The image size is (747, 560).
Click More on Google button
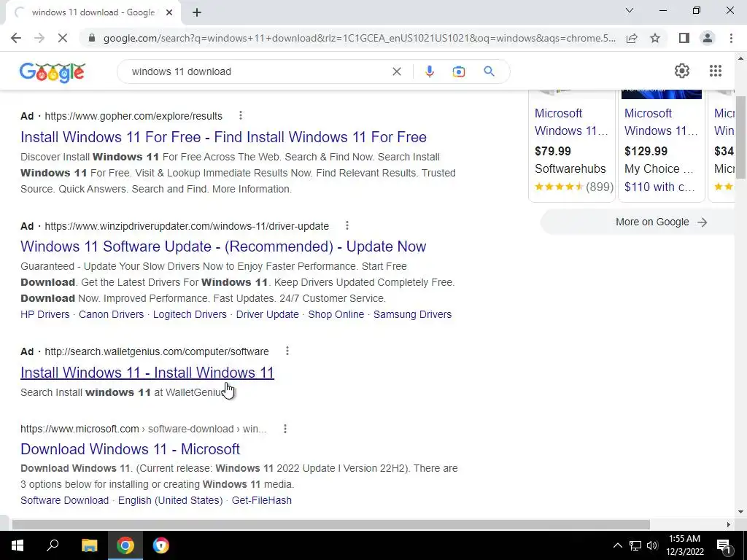(x=638, y=222)
